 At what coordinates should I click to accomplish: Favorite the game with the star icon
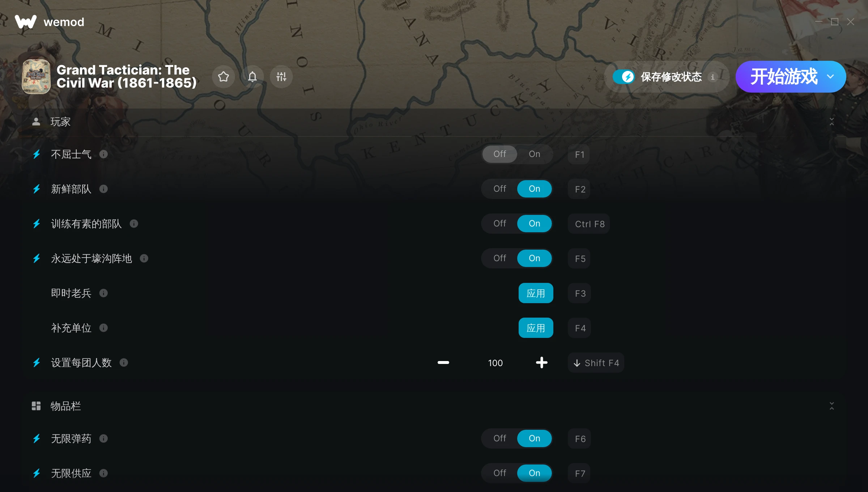pos(224,77)
